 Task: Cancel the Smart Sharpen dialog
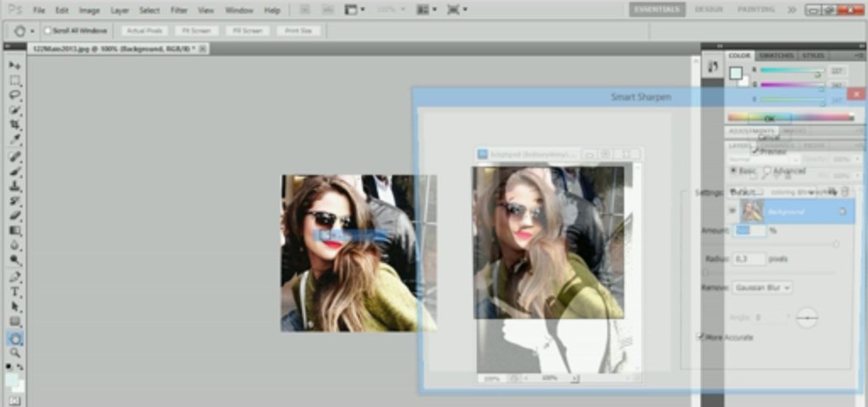pyautogui.click(x=769, y=137)
